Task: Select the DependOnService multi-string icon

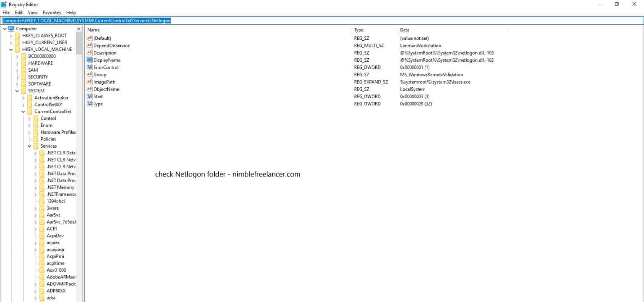Action: pyautogui.click(x=90, y=45)
